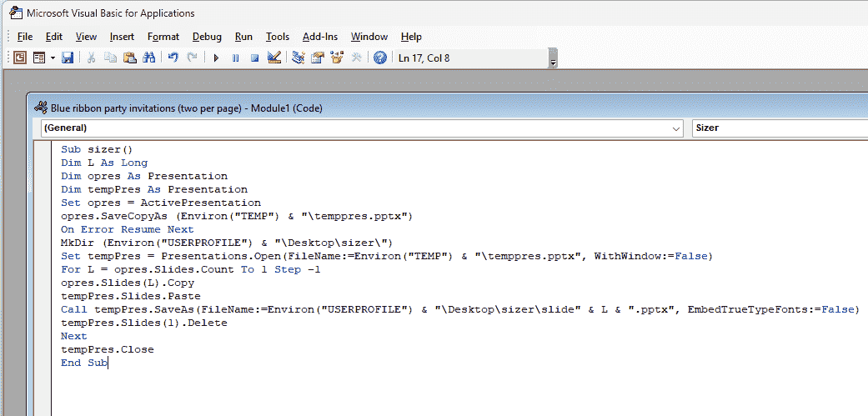Run the macro with the play icon
The height and width of the screenshot is (416, 868).
[x=217, y=57]
